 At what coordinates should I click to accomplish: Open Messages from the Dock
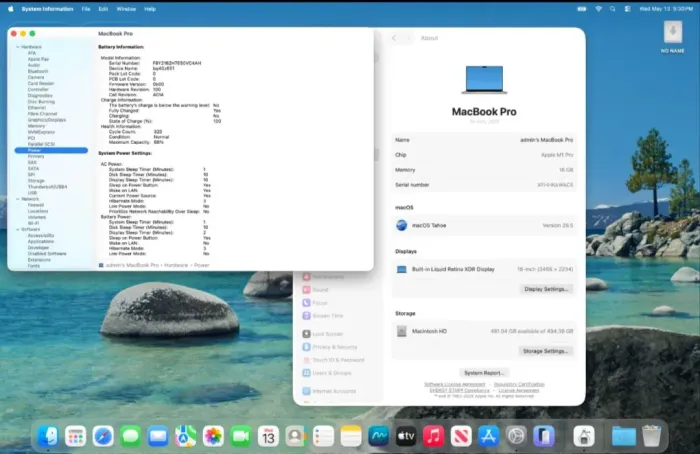coord(130,436)
